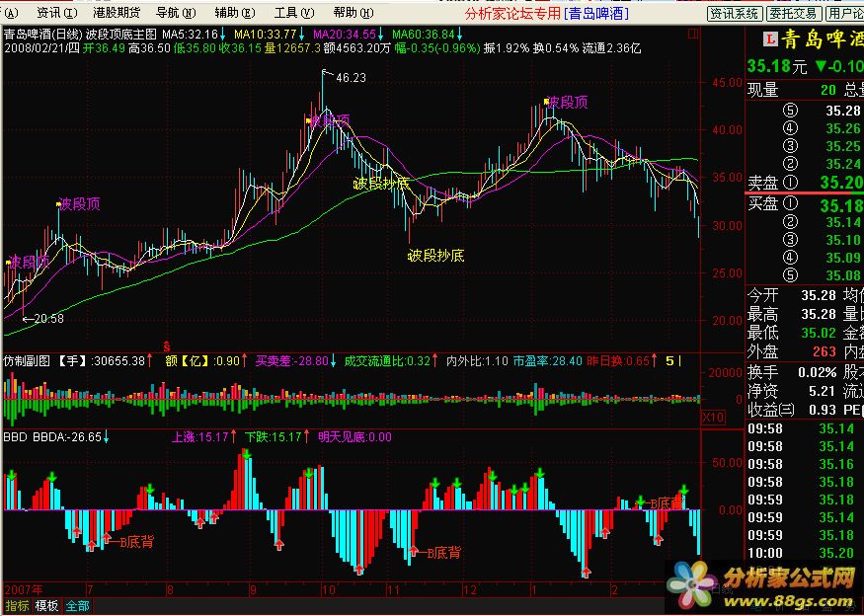Click sell level ① price 35.20
Image resolution: width=864 pixels, height=616 pixels.
(x=841, y=182)
